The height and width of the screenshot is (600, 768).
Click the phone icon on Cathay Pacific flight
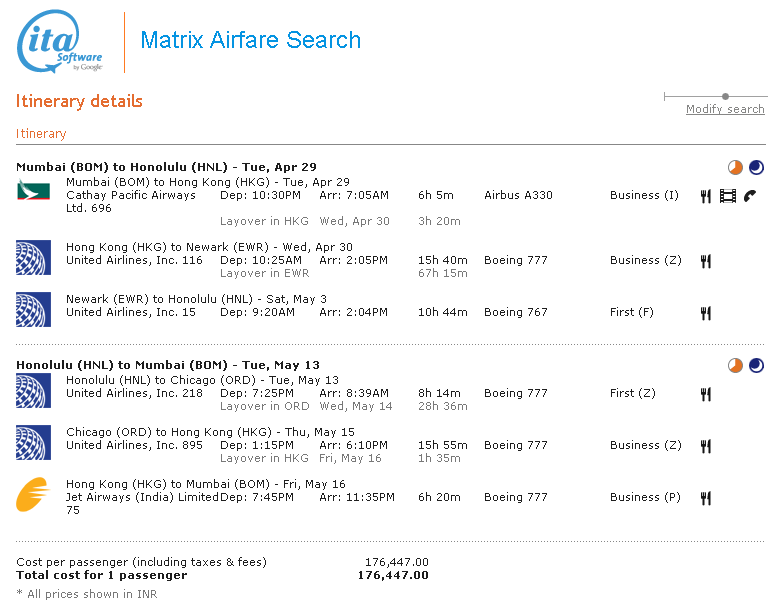point(749,196)
